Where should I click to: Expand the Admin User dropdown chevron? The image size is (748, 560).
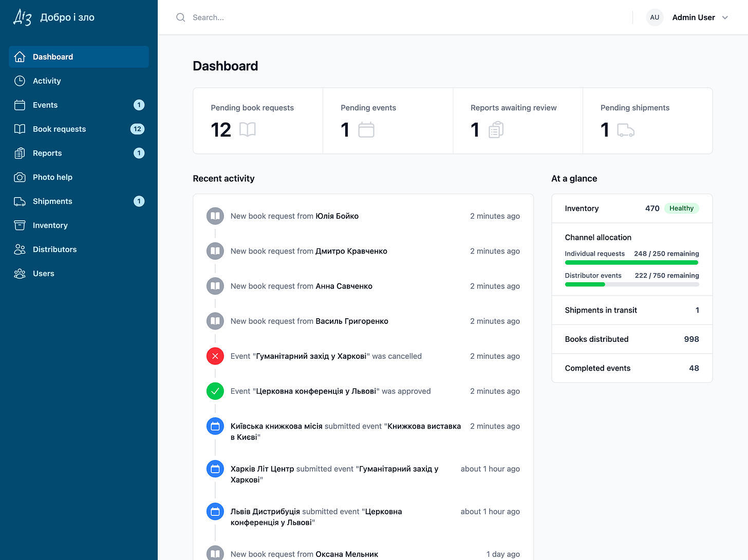[725, 17]
